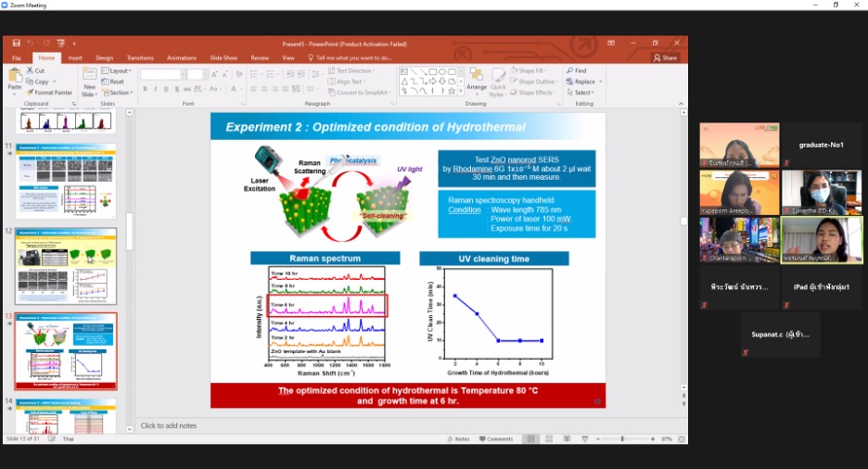Adjust the zoom slider in status bar
Screen dimensions: 868x469
tap(622, 438)
